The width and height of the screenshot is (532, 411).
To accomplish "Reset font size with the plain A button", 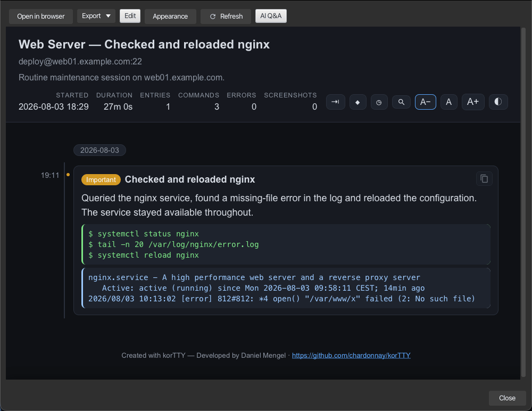I will coord(448,102).
